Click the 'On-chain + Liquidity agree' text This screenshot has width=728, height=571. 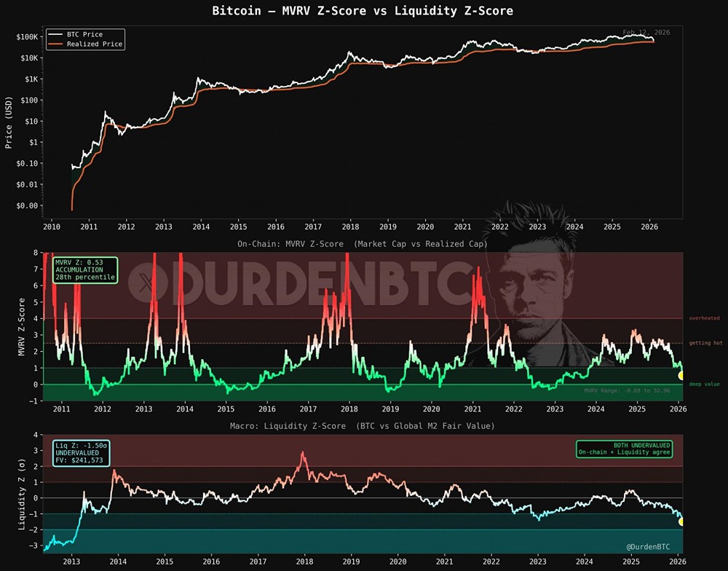tap(625, 452)
